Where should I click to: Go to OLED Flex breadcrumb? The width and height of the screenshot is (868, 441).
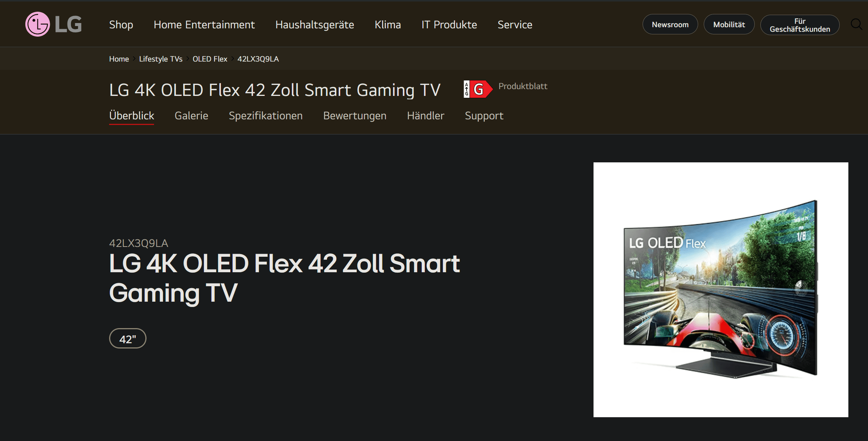210,59
